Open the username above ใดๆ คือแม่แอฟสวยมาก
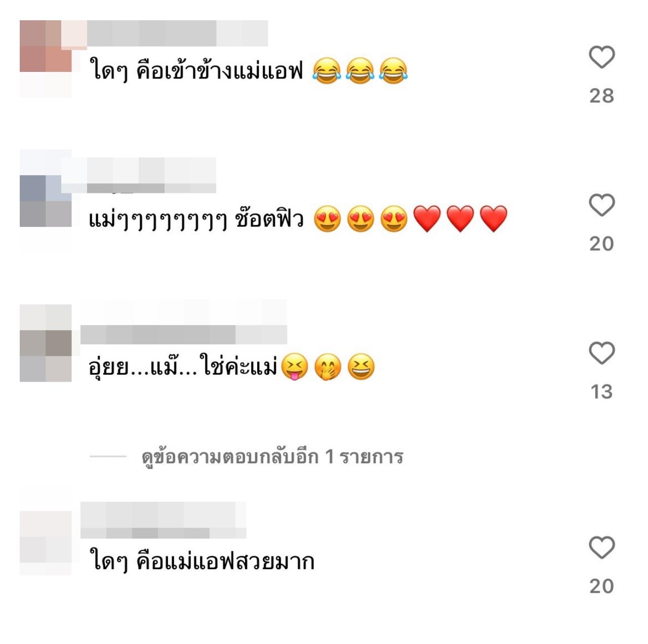Image resolution: width=648 pixels, height=644 pixels. coord(164,520)
